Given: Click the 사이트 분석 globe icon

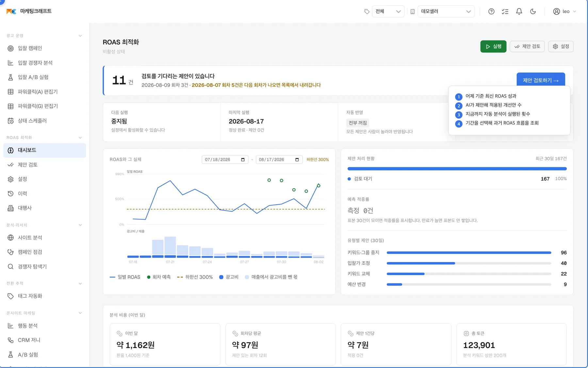Looking at the screenshot, I should click(x=10, y=238).
